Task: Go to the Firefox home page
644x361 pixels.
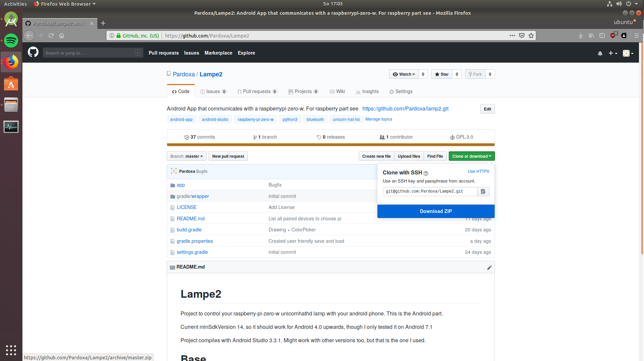Action: 62,35
